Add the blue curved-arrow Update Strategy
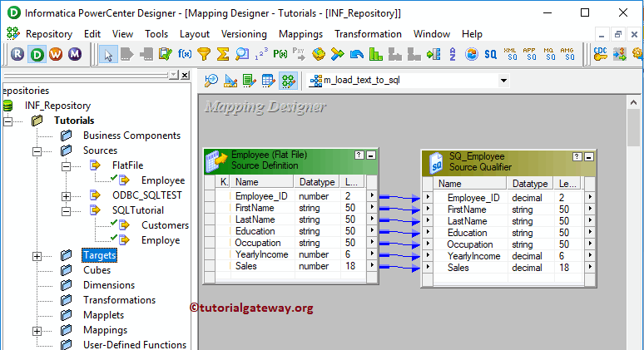This screenshot has height=350, width=644. tap(356, 54)
